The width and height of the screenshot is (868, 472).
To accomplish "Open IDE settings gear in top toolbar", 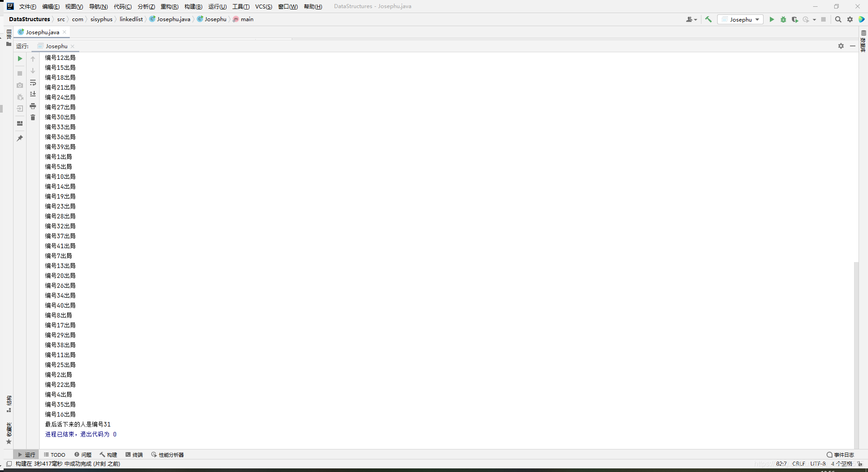I will [850, 19].
